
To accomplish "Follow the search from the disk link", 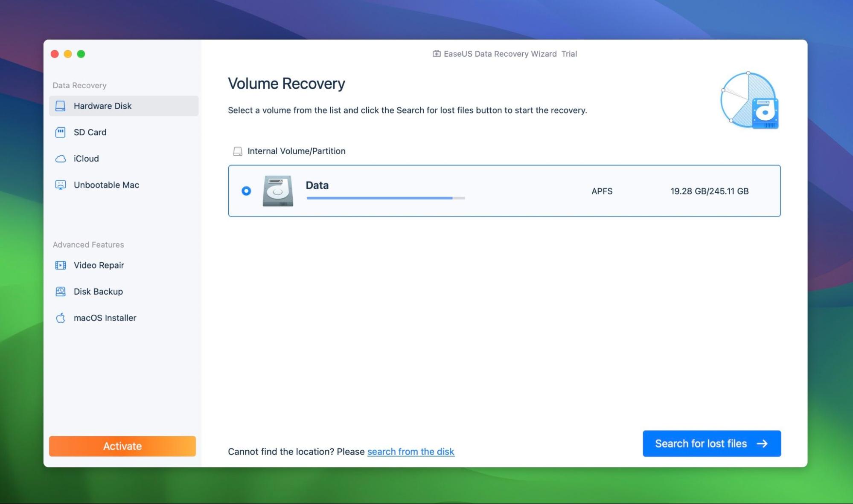I will pyautogui.click(x=411, y=452).
